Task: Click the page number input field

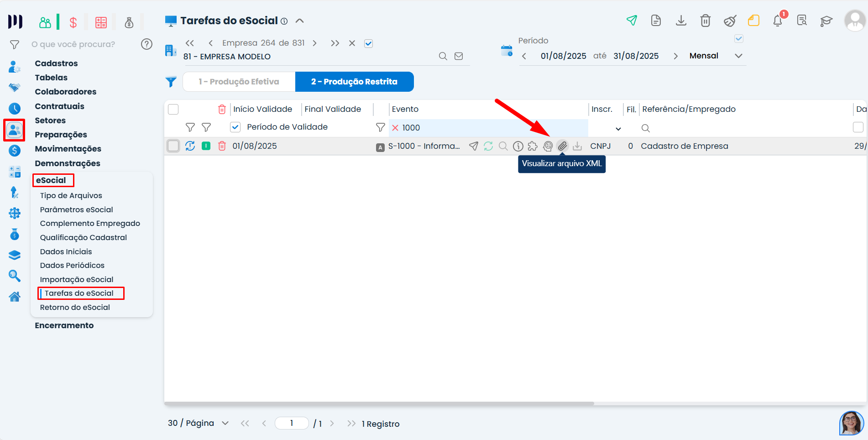Action: [x=292, y=423]
